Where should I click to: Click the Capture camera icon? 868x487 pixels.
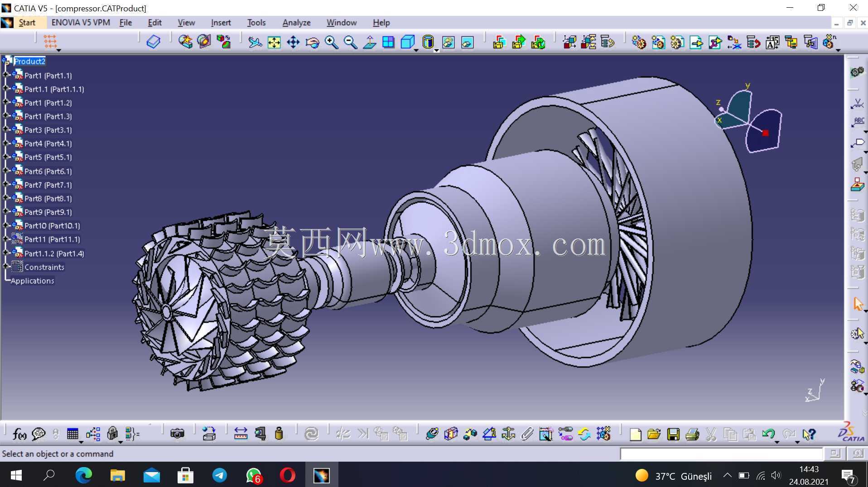click(x=177, y=434)
